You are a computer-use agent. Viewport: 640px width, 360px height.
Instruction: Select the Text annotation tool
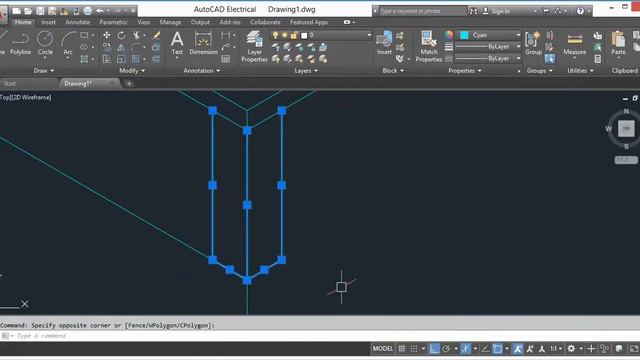[x=177, y=44]
